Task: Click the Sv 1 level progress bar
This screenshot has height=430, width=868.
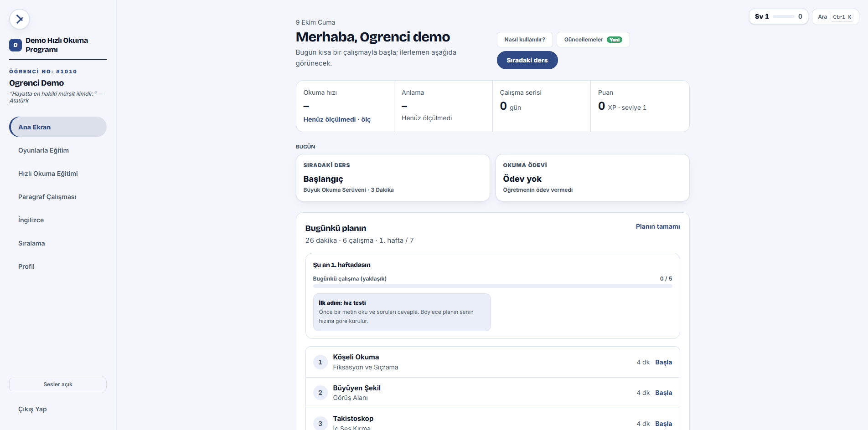Action: tap(783, 16)
